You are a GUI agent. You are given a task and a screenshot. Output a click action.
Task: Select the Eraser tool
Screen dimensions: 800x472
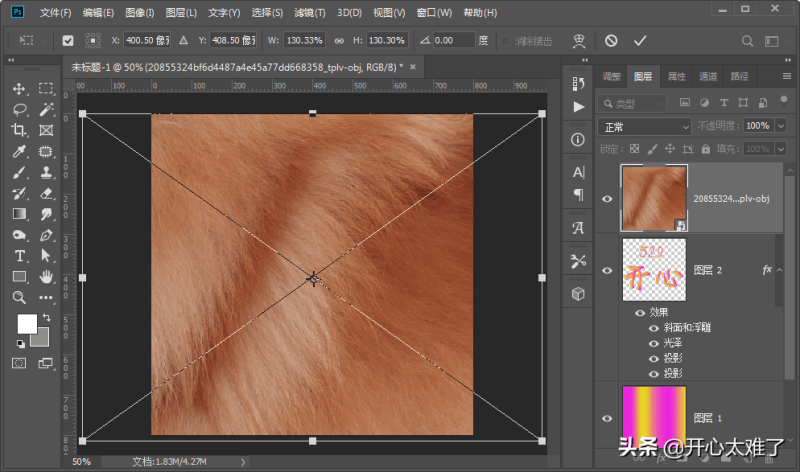coord(46,193)
